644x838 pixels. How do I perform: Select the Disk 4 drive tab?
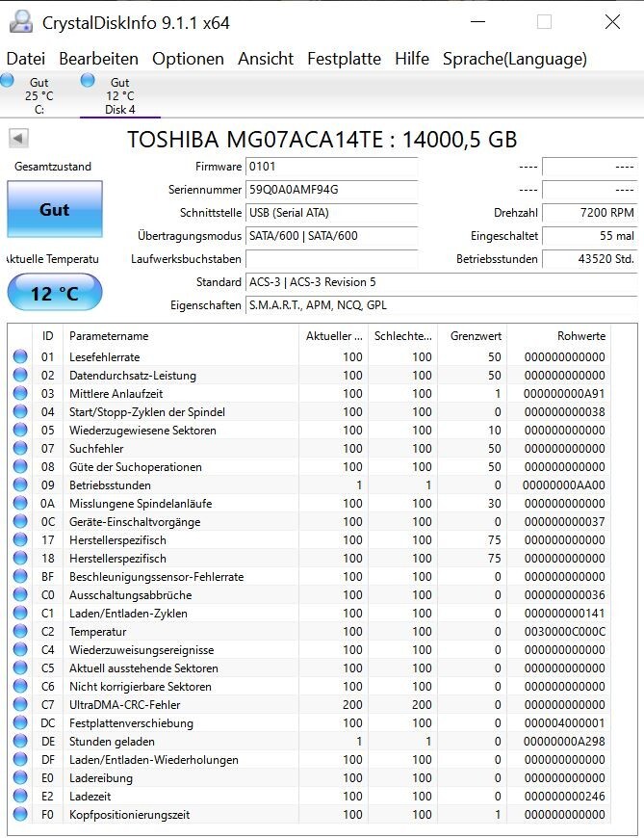pos(120,95)
